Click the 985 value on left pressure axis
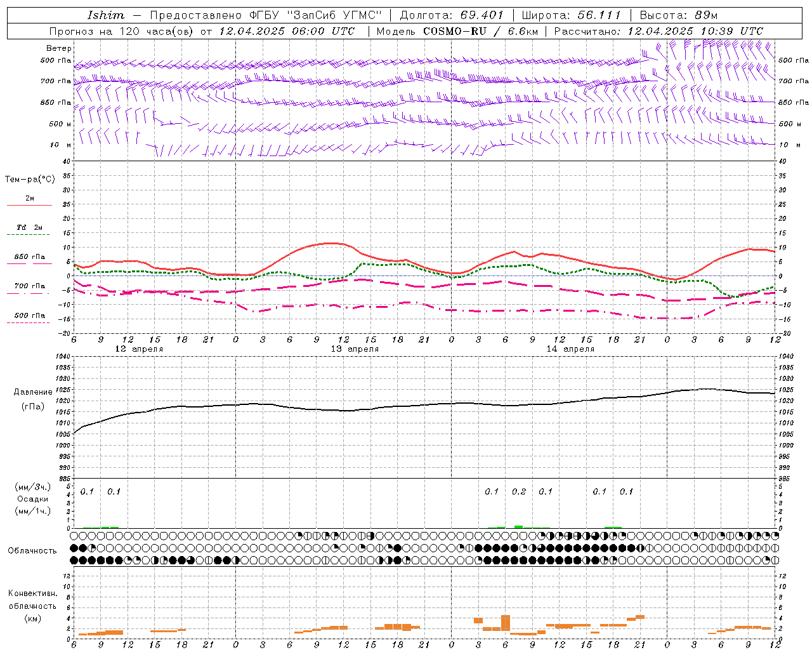Image resolution: width=812 pixels, height=650 pixels. [65, 479]
